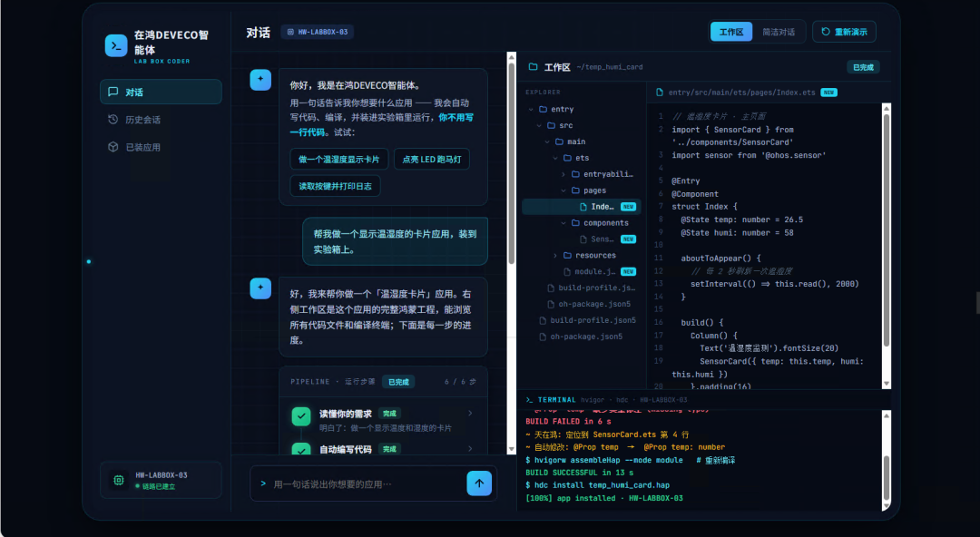Screen dimensions: 980x537
Task: Choose 做一个温湿度显示卡片 suggestion
Action: point(338,160)
